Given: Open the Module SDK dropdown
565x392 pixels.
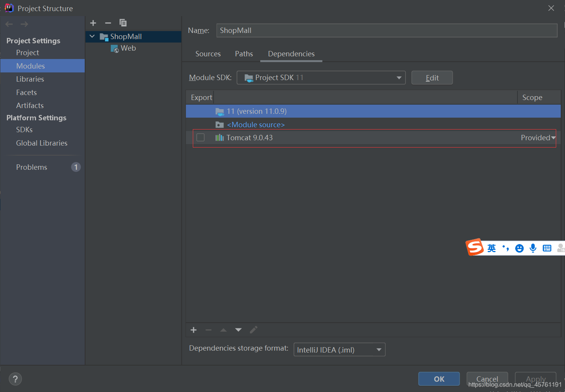Looking at the screenshot, I should 321,77.
